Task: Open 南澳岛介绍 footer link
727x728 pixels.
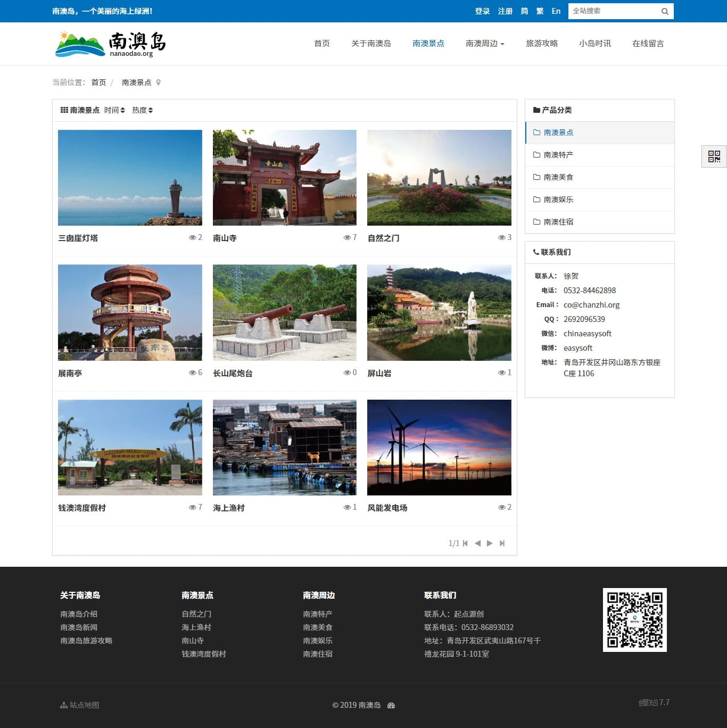Action: 79,614
